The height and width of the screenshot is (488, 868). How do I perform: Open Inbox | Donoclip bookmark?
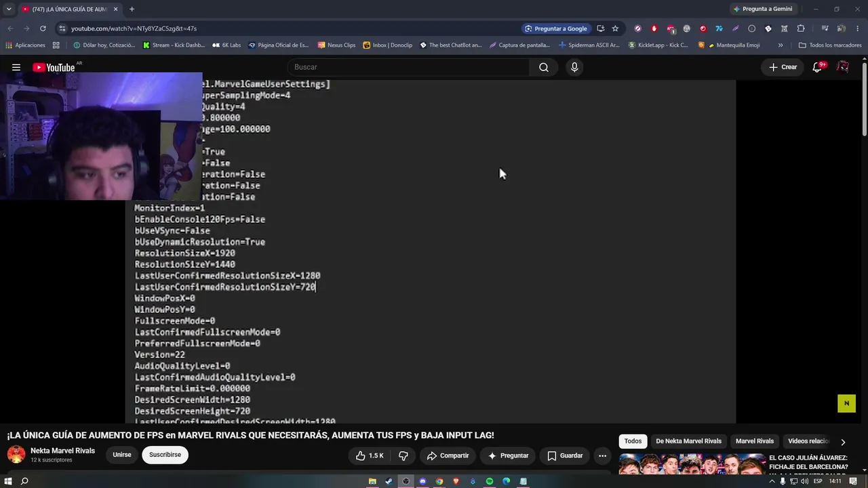(x=387, y=45)
